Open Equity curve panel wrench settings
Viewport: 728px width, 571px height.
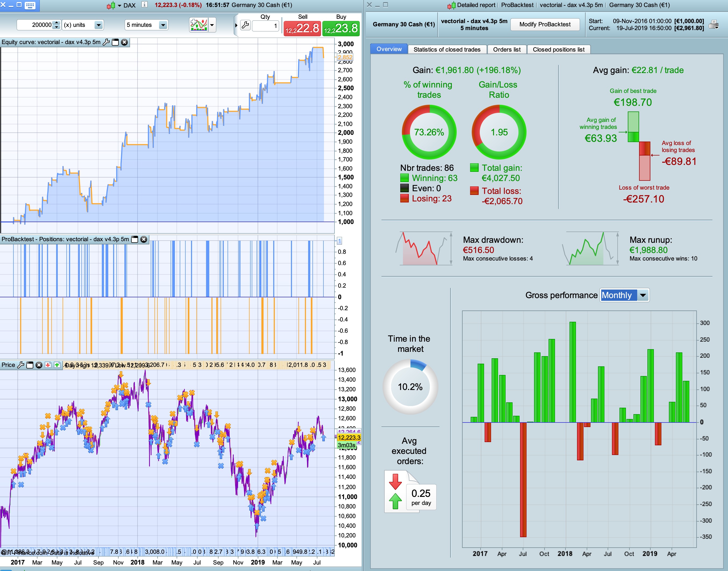click(106, 42)
